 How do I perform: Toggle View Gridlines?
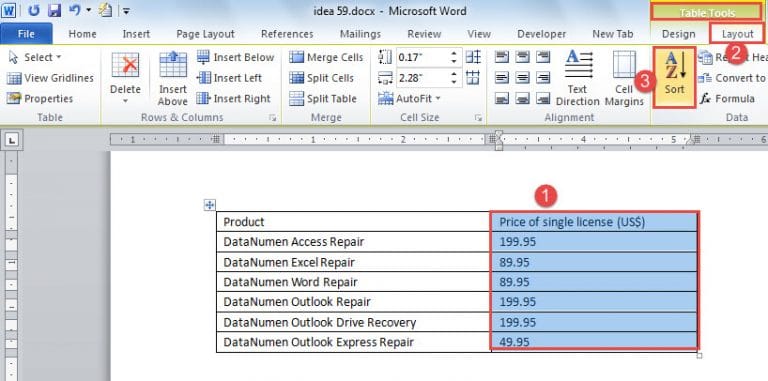tap(50, 78)
